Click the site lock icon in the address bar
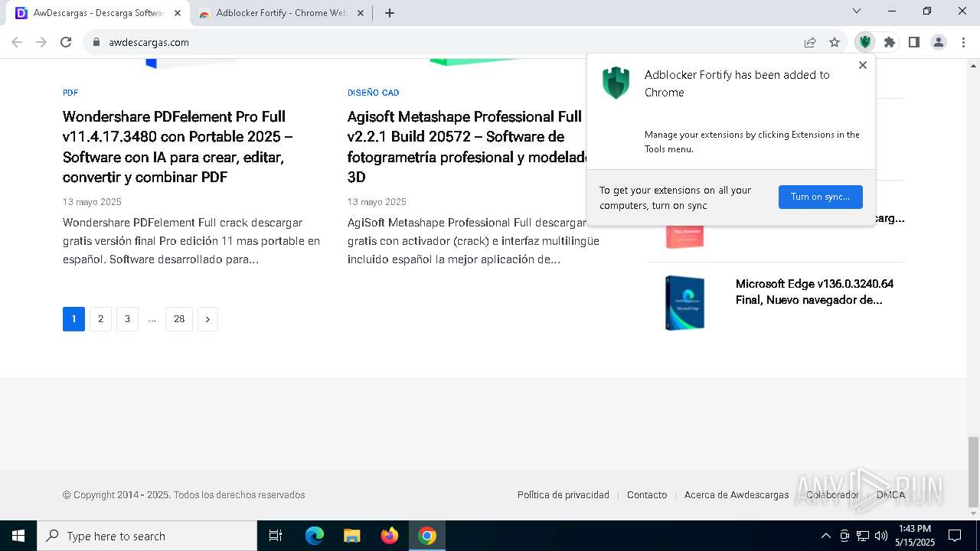Image resolution: width=980 pixels, height=551 pixels. pyautogui.click(x=96, y=42)
